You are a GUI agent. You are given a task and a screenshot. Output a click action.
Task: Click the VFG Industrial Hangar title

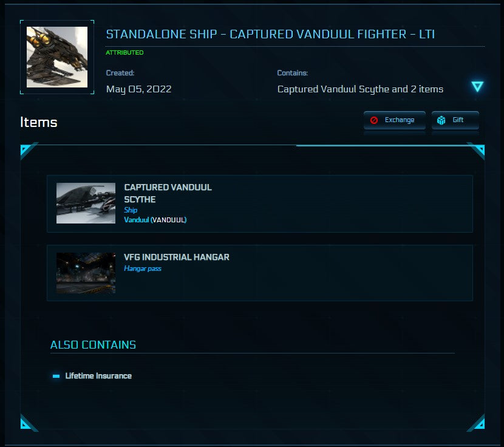tap(177, 257)
